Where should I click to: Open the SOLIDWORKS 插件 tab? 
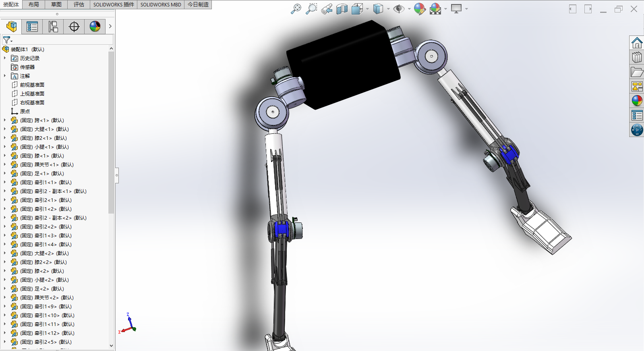[114, 4]
